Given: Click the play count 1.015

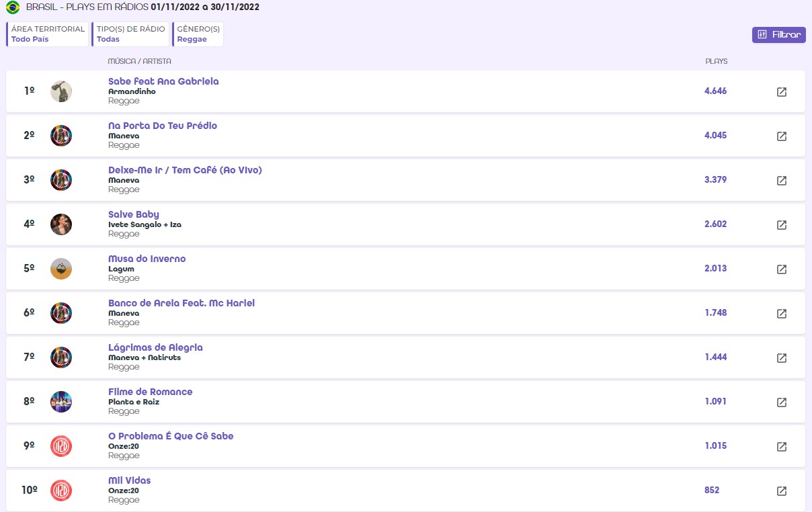Looking at the screenshot, I should point(716,445).
